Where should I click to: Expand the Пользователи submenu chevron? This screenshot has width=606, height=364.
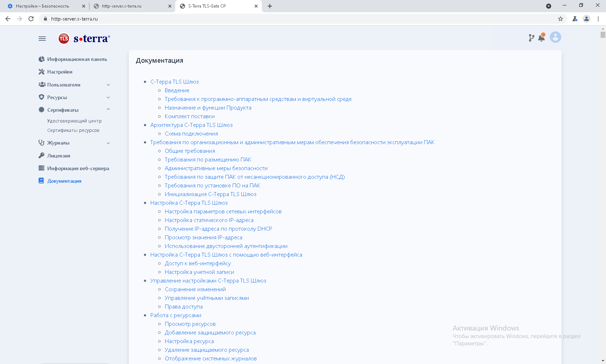click(108, 85)
